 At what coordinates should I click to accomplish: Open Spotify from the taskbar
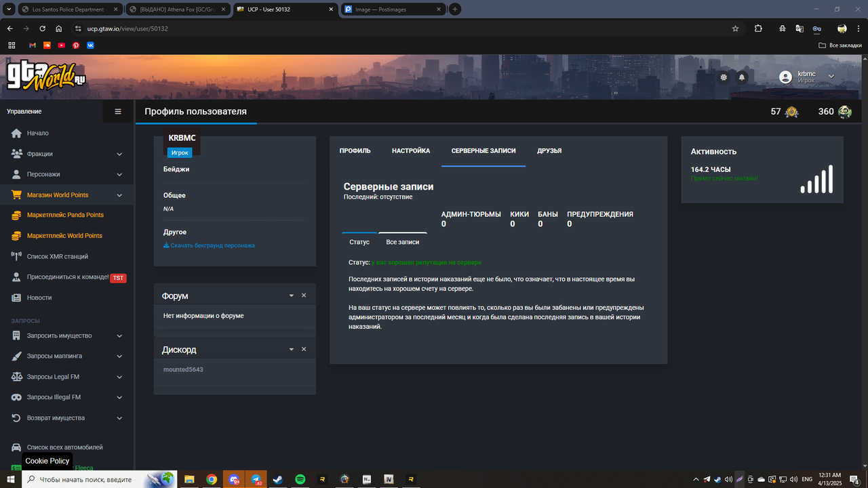(x=300, y=479)
